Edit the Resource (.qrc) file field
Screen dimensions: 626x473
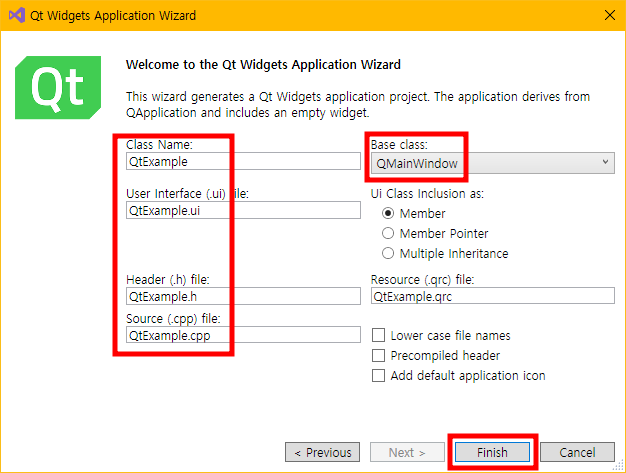[x=493, y=296]
